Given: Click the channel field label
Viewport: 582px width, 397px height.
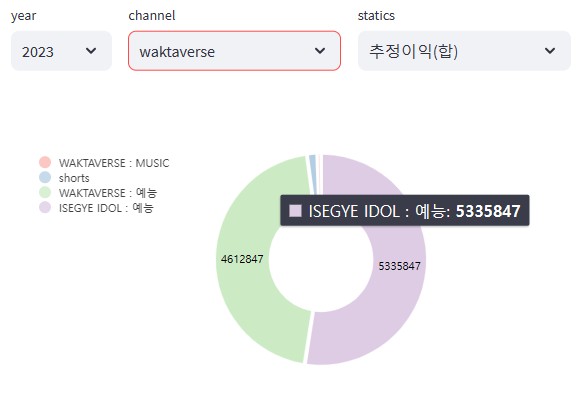Looking at the screenshot, I should pos(152,16).
